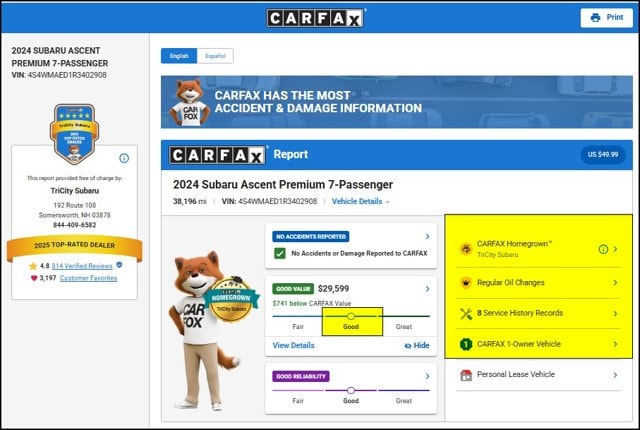Expand the Personal Lease Vehicle chevron
This screenshot has width=640, height=430.
click(616, 375)
